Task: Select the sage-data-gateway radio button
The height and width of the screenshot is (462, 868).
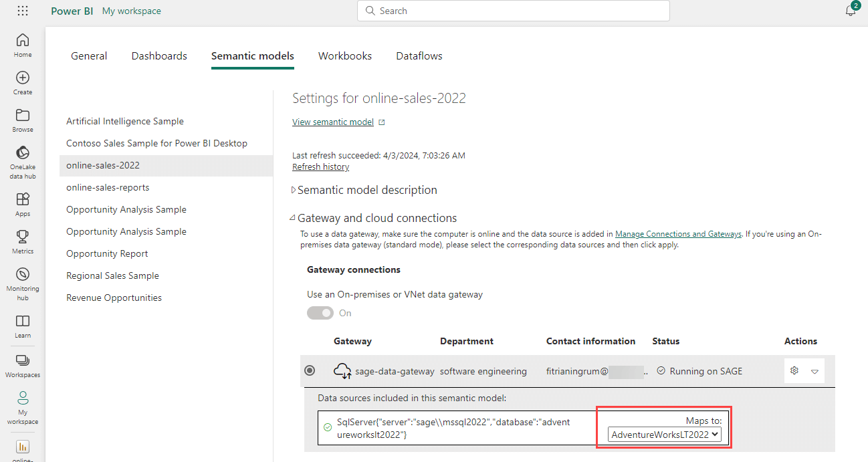Action: tap(309, 370)
